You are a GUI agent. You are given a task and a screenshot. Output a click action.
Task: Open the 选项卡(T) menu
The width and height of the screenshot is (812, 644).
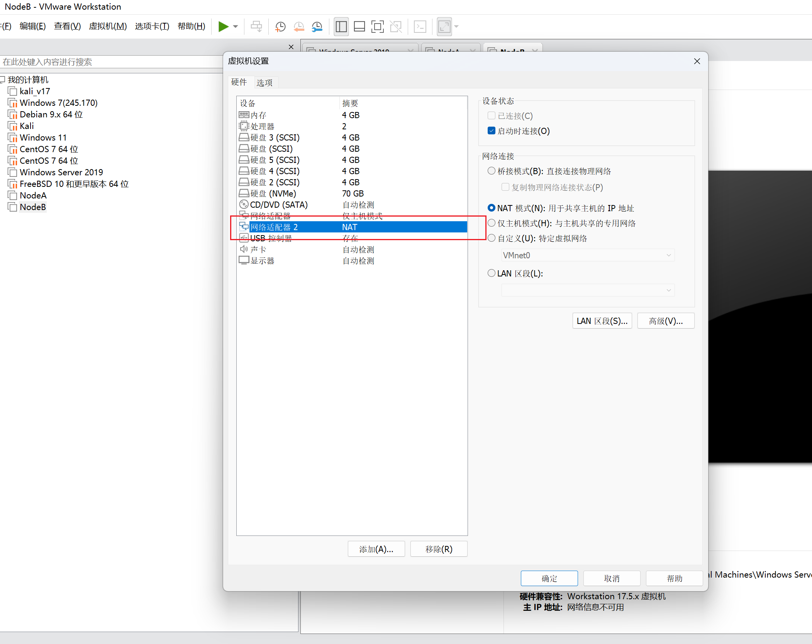(x=152, y=26)
